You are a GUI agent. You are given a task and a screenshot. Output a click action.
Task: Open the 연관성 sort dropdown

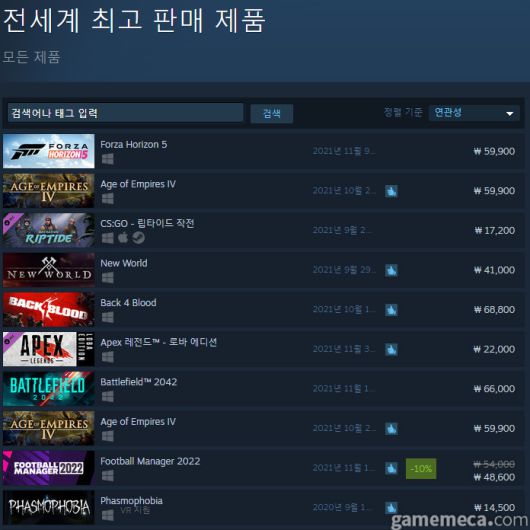click(x=474, y=113)
